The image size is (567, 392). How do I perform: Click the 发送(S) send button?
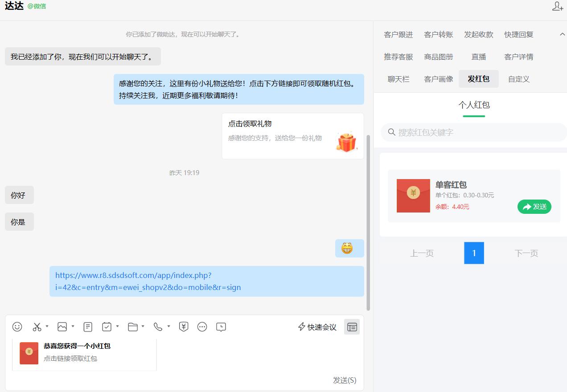(x=345, y=380)
